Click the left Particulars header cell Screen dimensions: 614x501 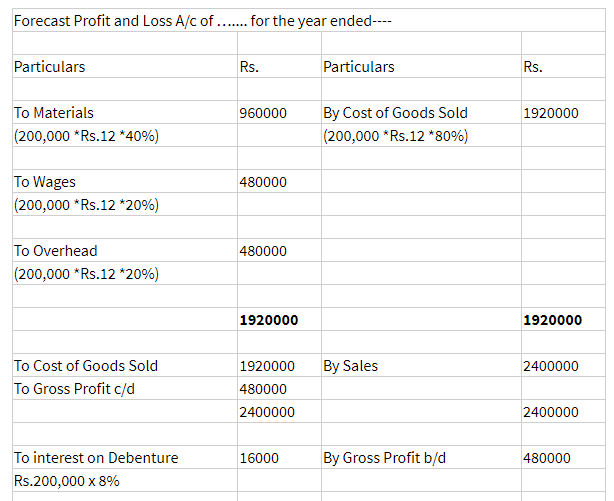50,67
